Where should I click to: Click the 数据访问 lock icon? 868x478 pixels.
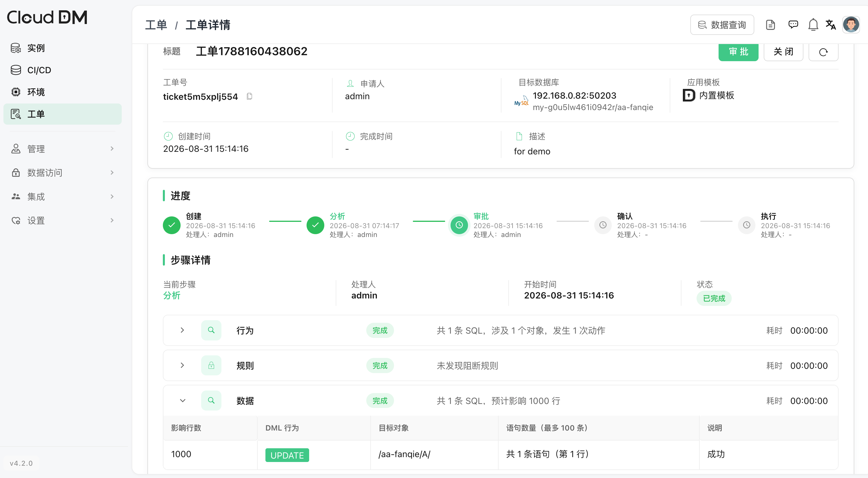(16, 173)
